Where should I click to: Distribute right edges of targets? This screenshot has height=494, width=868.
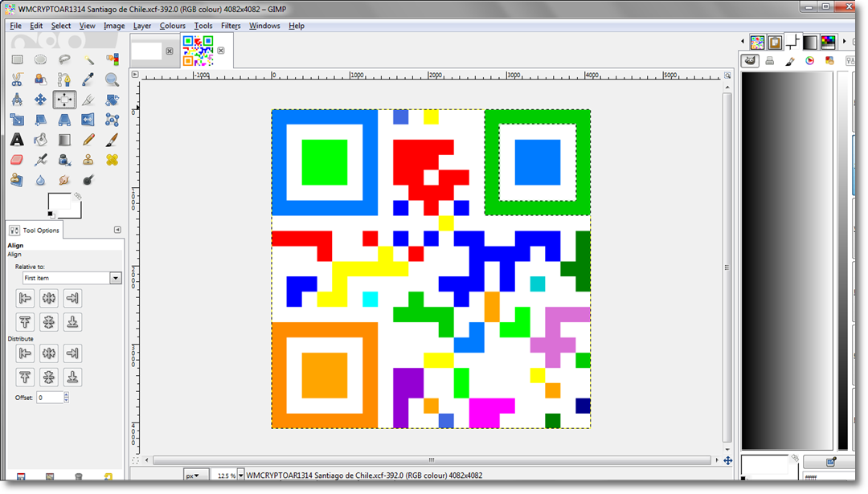(72, 353)
